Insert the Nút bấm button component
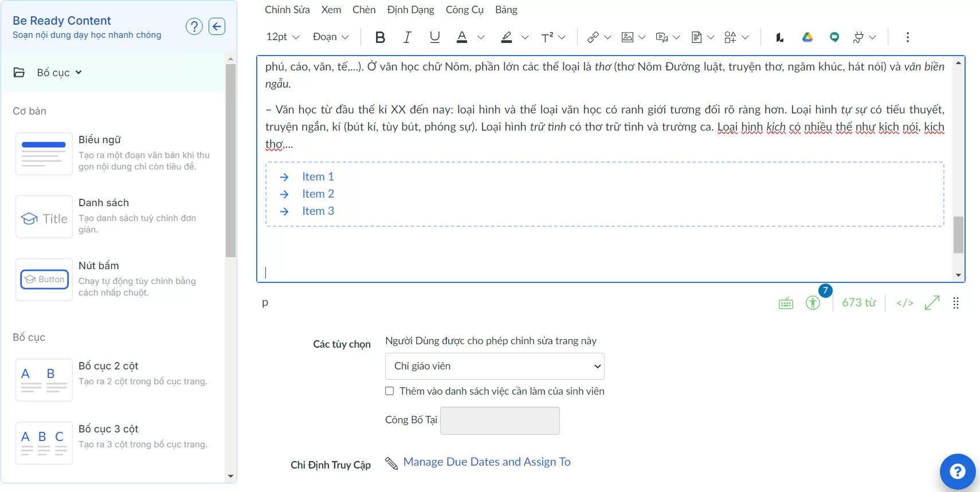980x492 pixels. tap(45, 280)
